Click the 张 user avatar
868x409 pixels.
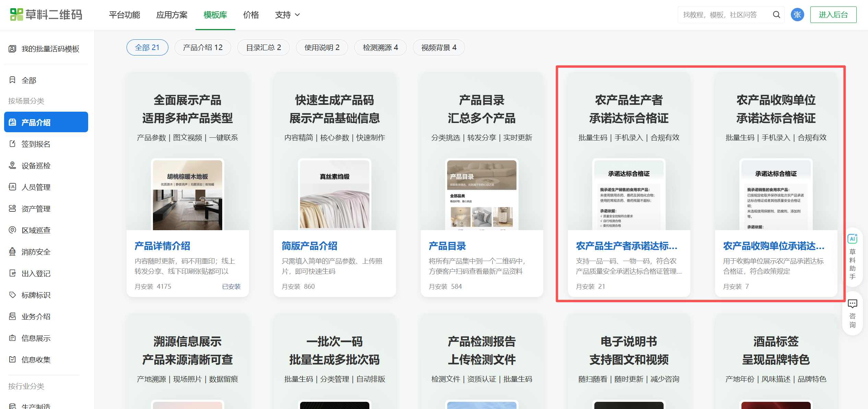tap(797, 15)
